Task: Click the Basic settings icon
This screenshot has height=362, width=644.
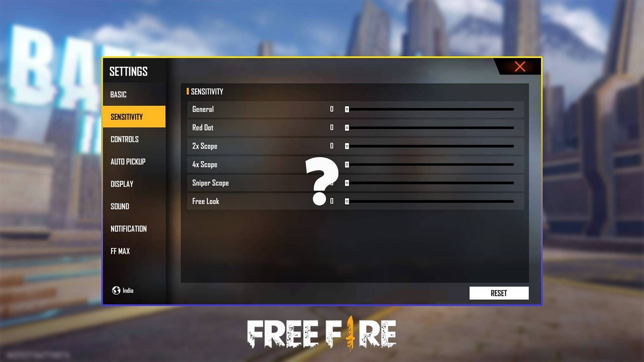Action: 118,94
